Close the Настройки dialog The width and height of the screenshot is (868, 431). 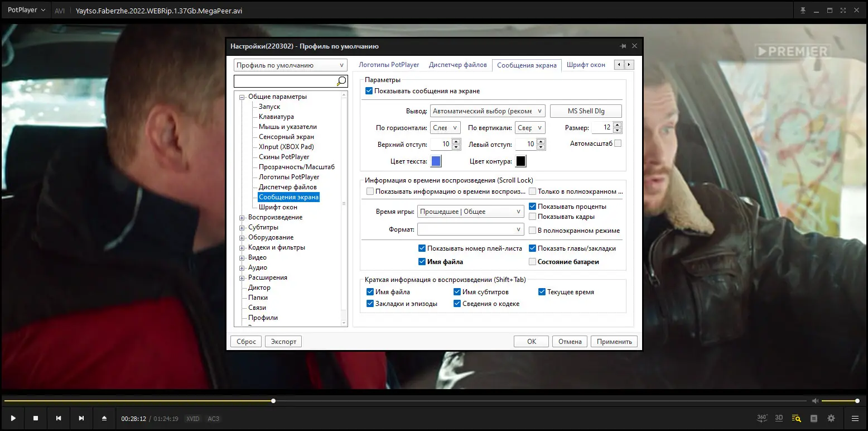634,46
